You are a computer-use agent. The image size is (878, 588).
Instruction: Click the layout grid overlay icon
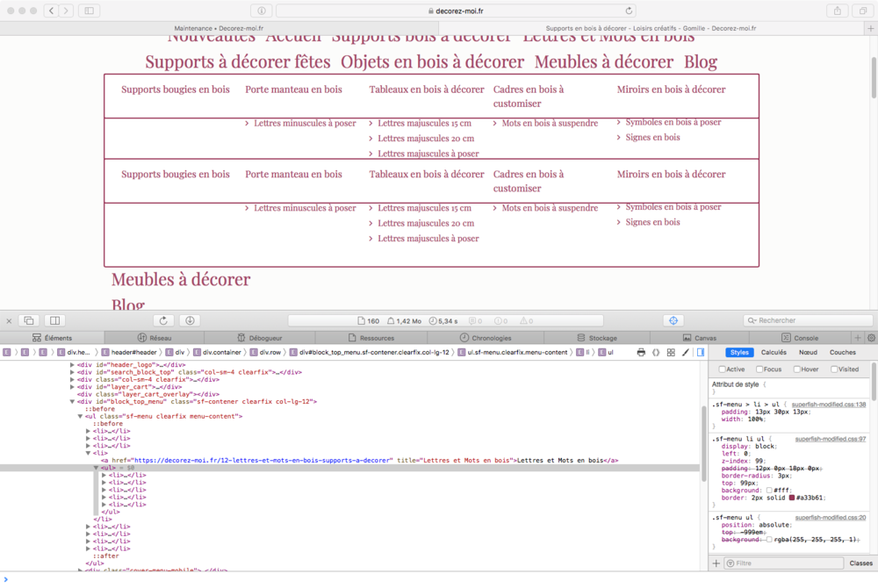coord(671,352)
